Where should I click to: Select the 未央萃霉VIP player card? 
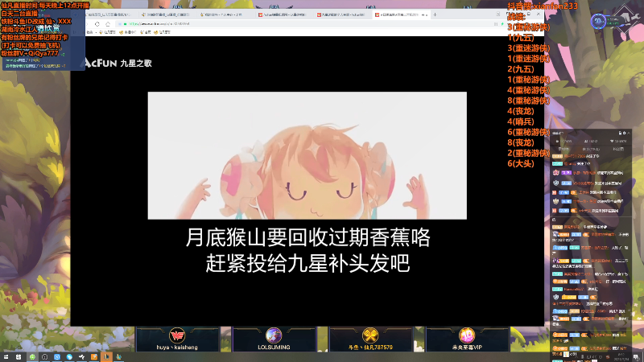pyautogui.click(x=467, y=339)
